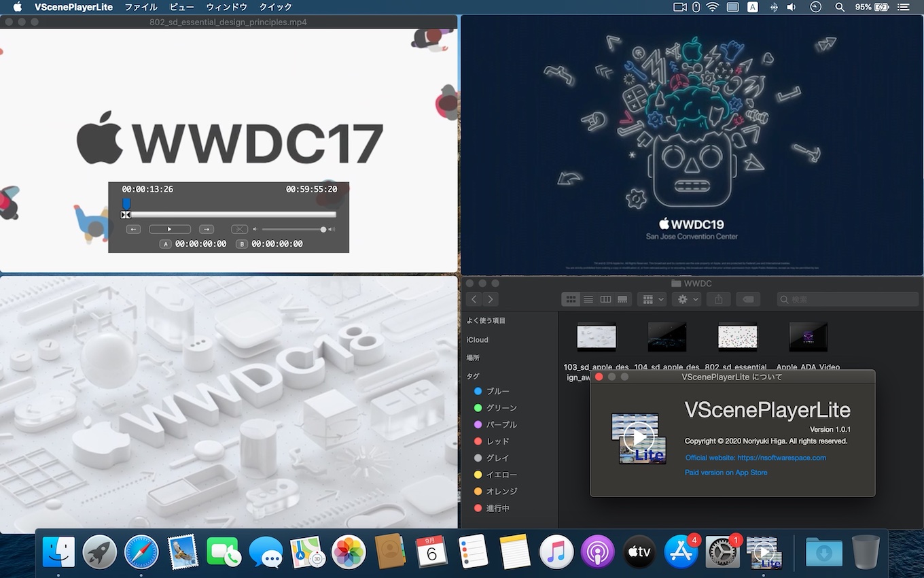Open the Official website link in the About window

(756, 458)
